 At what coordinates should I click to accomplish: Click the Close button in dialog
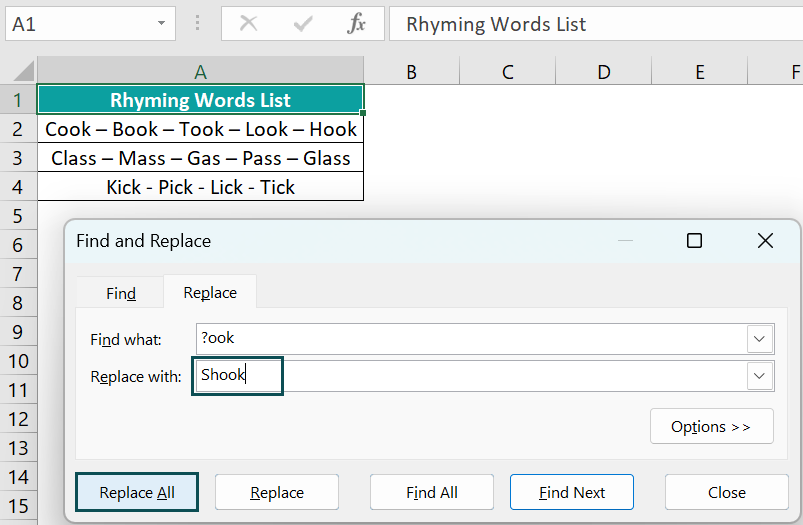[727, 492]
